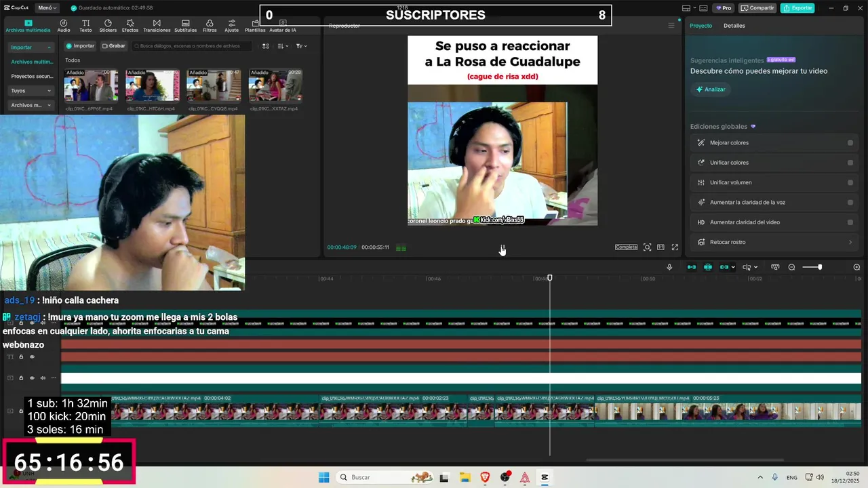This screenshot has width=868, height=488.
Task: Open the media sort order dropdown
Action: [x=283, y=46]
